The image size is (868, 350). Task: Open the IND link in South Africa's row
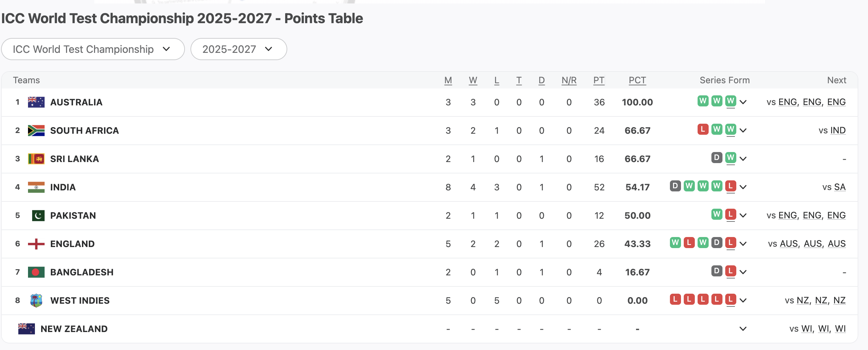pyautogui.click(x=838, y=131)
